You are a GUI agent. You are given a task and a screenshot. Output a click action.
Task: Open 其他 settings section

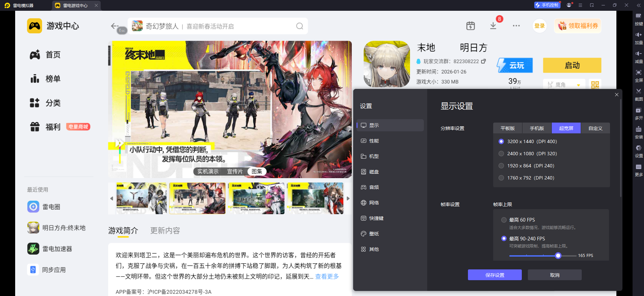point(390,249)
